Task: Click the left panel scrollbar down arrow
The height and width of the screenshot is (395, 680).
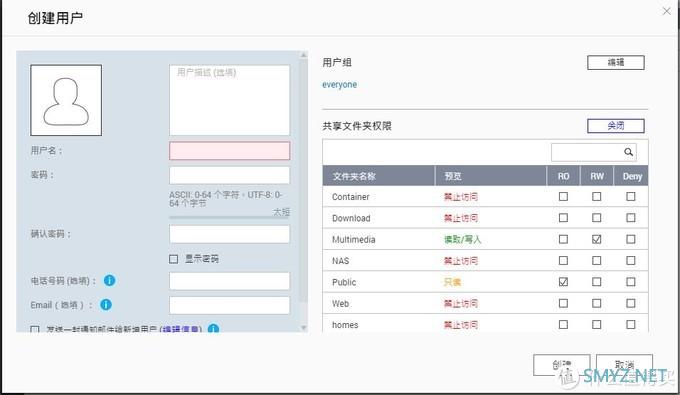Action: click(304, 328)
